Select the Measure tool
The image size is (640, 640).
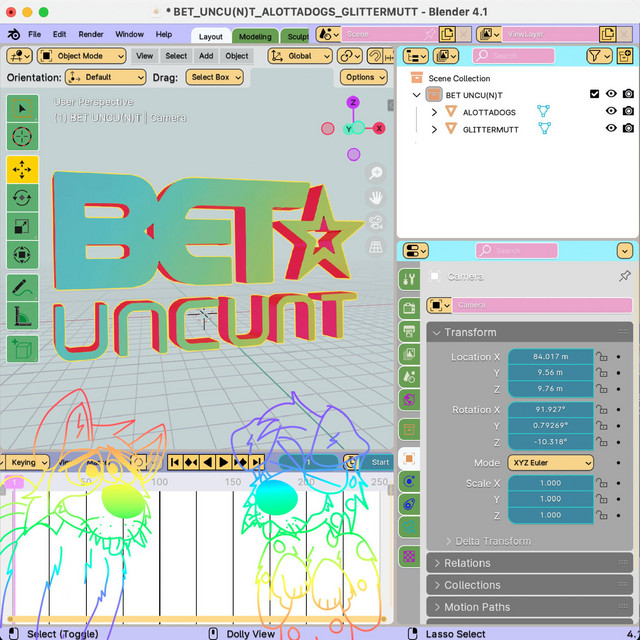pyautogui.click(x=22, y=316)
